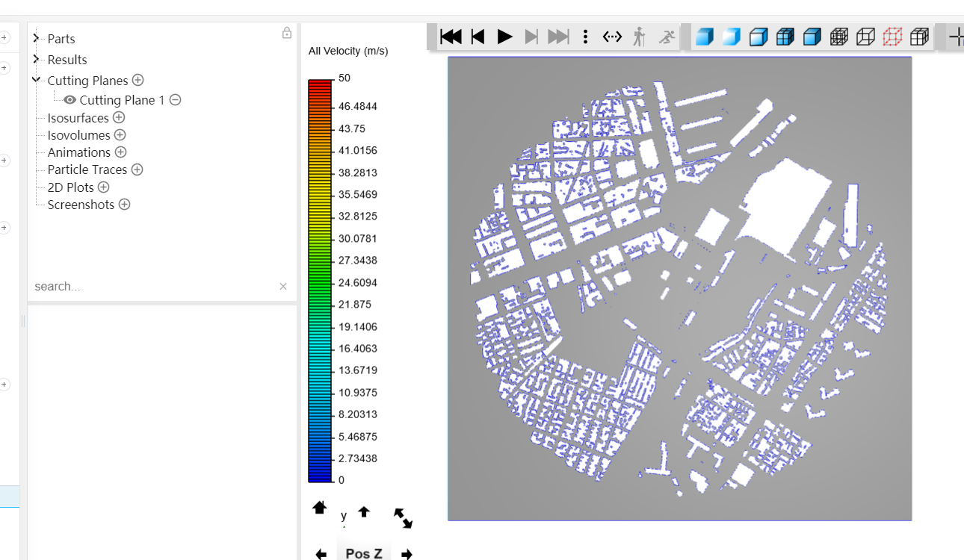964x560 pixels.
Task: Toggle visibility of Cutting Plane 1
Action: 69,100
